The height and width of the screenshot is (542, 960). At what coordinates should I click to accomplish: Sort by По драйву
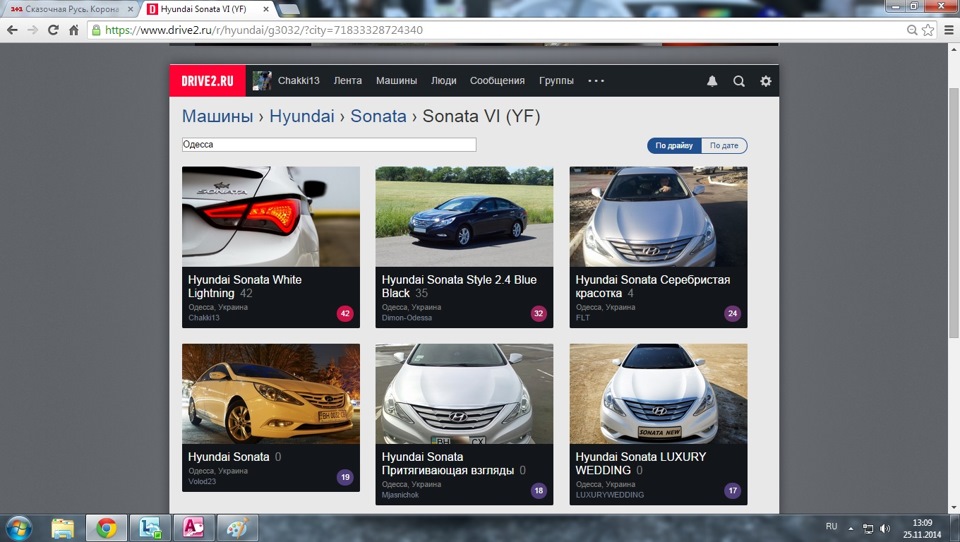[x=674, y=146]
